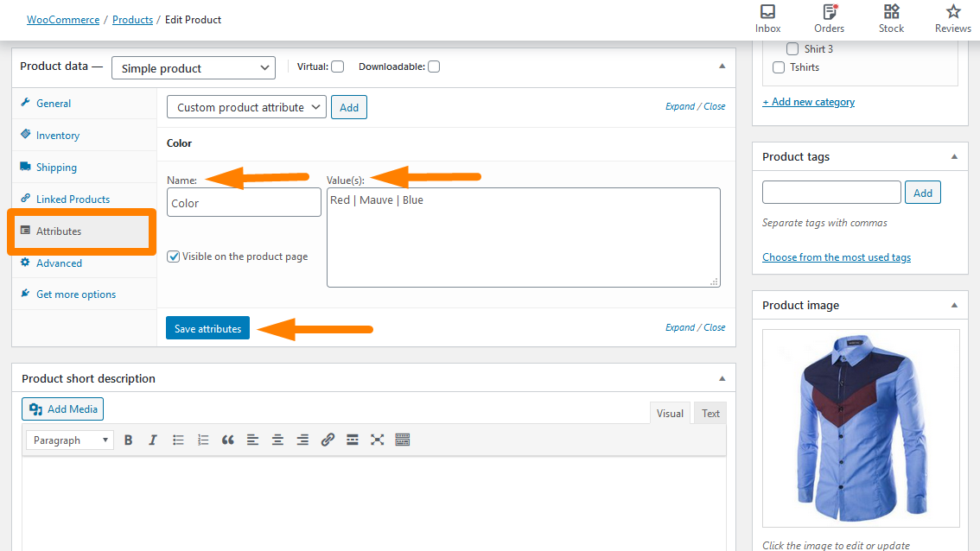Toggle the editor toolbar

[x=403, y=440]
